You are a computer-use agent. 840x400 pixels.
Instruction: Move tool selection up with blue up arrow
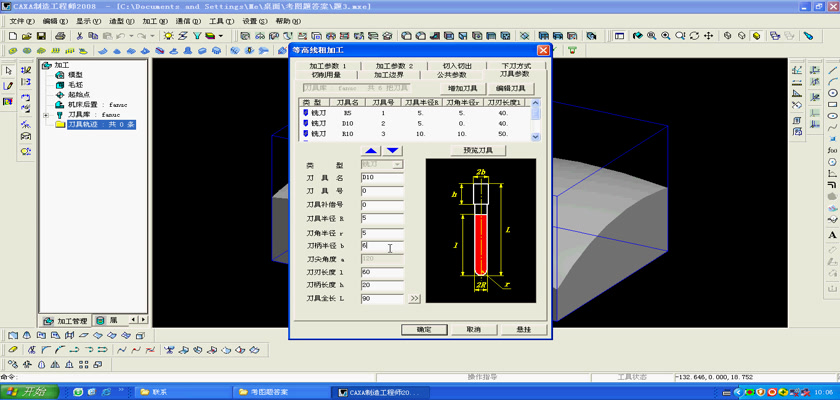click(x=372, y=150)
